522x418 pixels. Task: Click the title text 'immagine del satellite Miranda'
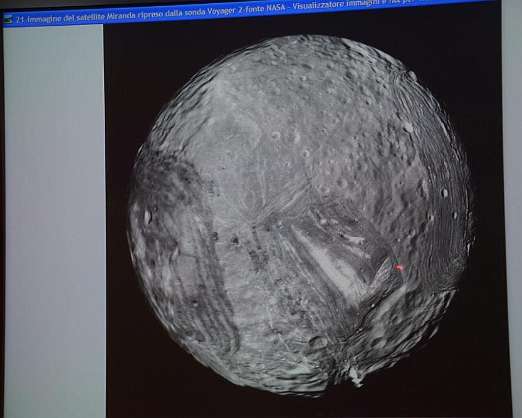point(81,18)
